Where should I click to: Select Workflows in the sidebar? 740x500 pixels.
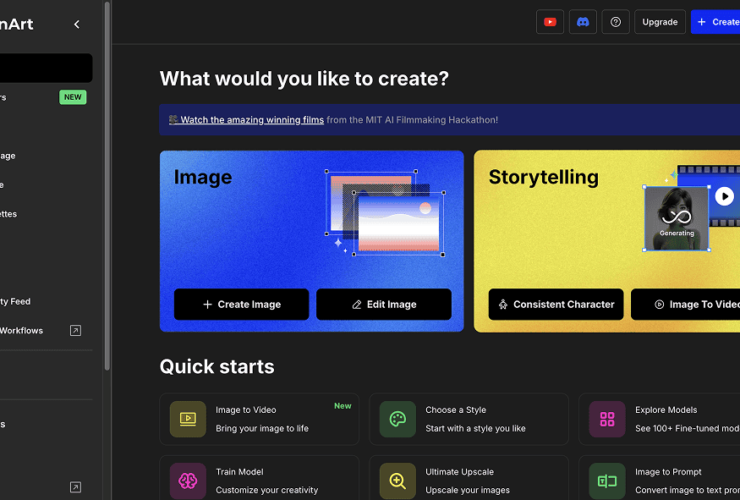[22, 330]
